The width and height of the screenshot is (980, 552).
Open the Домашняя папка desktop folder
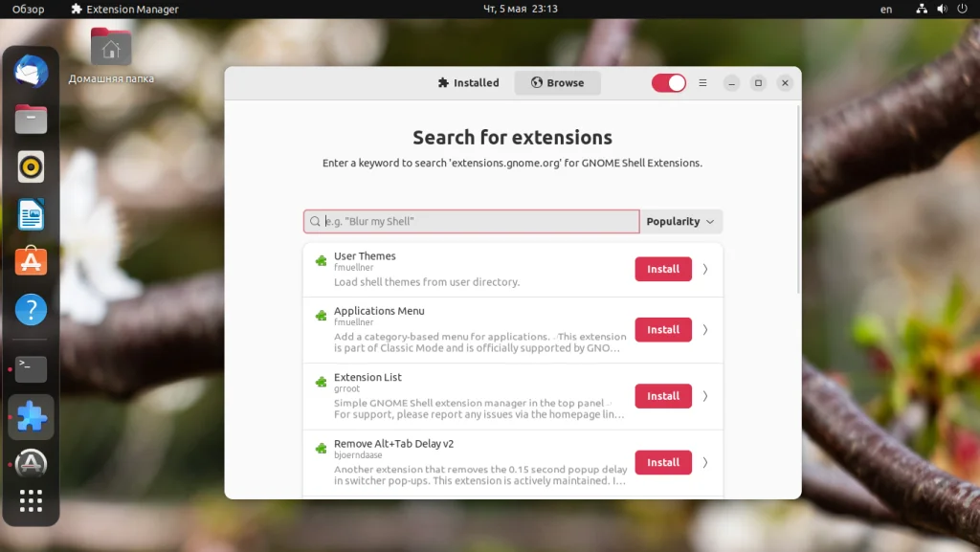(x=111, y=55)
